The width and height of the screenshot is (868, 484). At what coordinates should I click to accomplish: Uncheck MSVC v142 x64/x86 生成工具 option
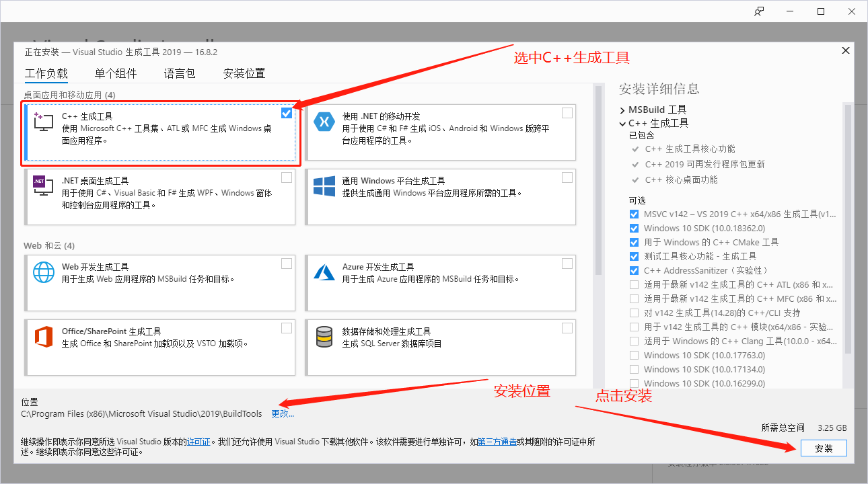click(634, 214)
